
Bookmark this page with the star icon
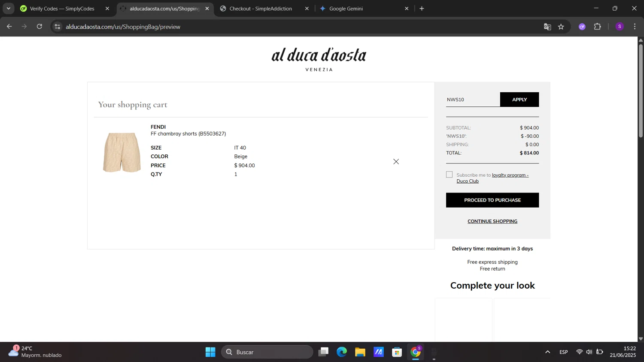coord(561,27)
